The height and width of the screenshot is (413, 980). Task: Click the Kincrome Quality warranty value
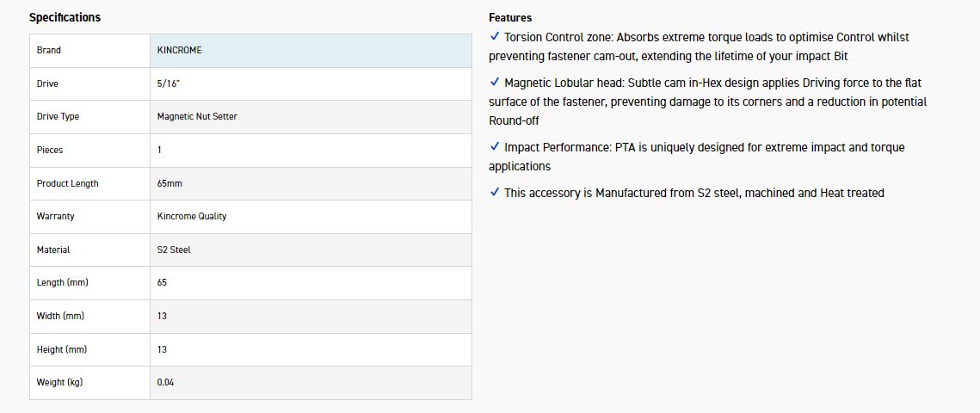[x=192, y=216]
